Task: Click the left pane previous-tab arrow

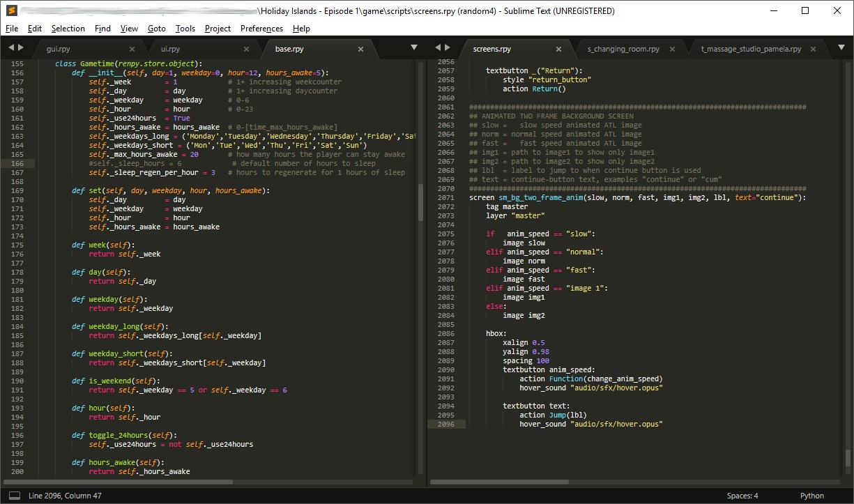Action: click(x=12, y=47)
